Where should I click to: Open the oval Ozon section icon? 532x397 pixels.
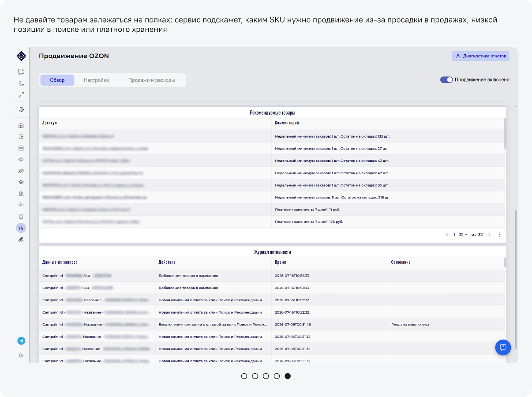(x=21, y=159)
